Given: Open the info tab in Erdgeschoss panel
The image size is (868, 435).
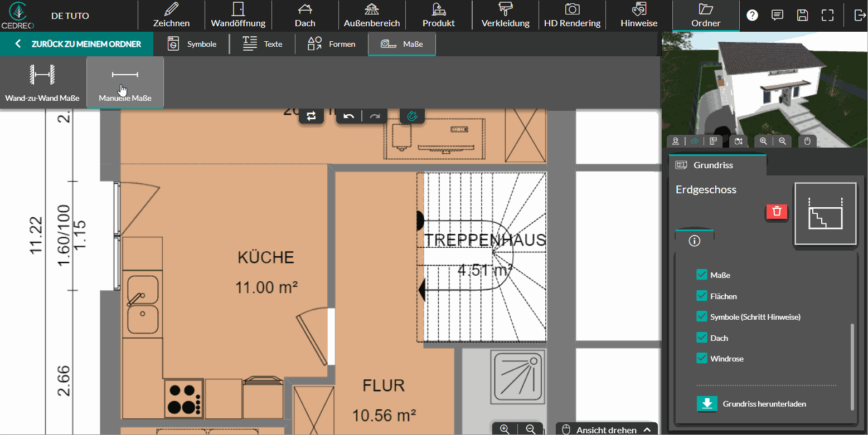Looking at the screenshot, I should [694, 241].
